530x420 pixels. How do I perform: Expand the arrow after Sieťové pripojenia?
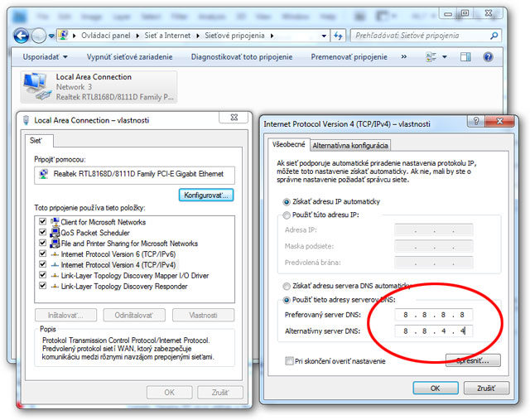tap(272, 36)
